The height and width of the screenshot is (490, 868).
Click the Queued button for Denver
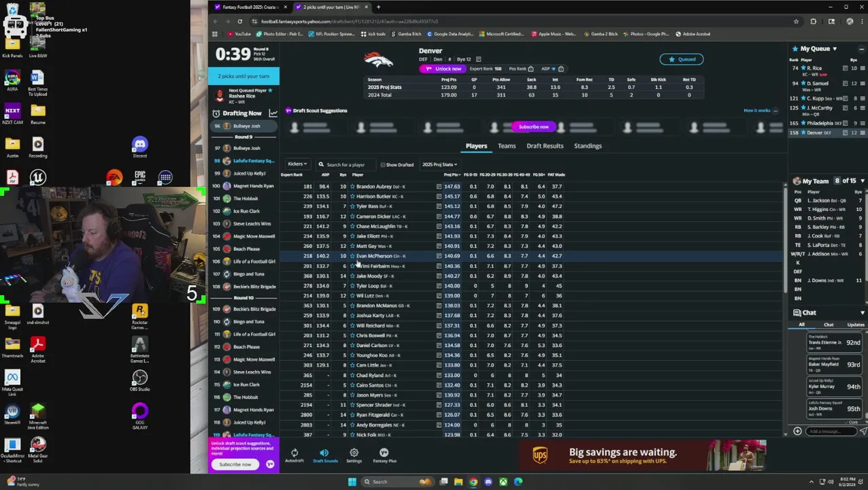[682, 59]
